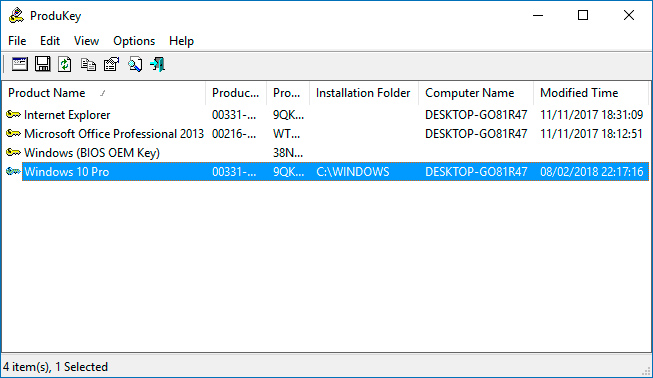This screenshot has width=653, height=378.
Task: Open the Edit menu
Action: [50, 41]
